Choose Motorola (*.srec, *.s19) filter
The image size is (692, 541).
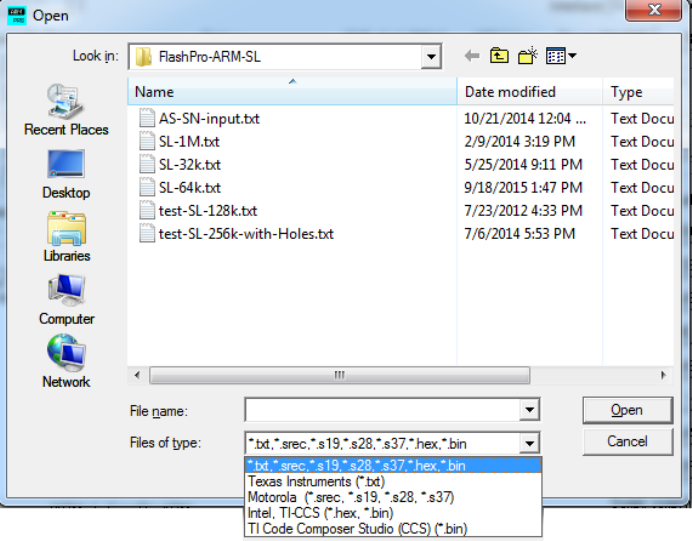point(393,497)
